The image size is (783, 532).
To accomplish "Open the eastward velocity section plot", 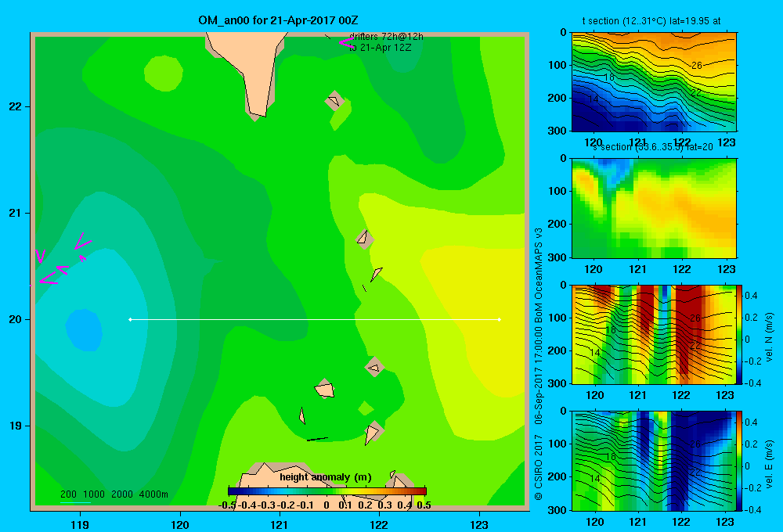I will pos(654,461).
